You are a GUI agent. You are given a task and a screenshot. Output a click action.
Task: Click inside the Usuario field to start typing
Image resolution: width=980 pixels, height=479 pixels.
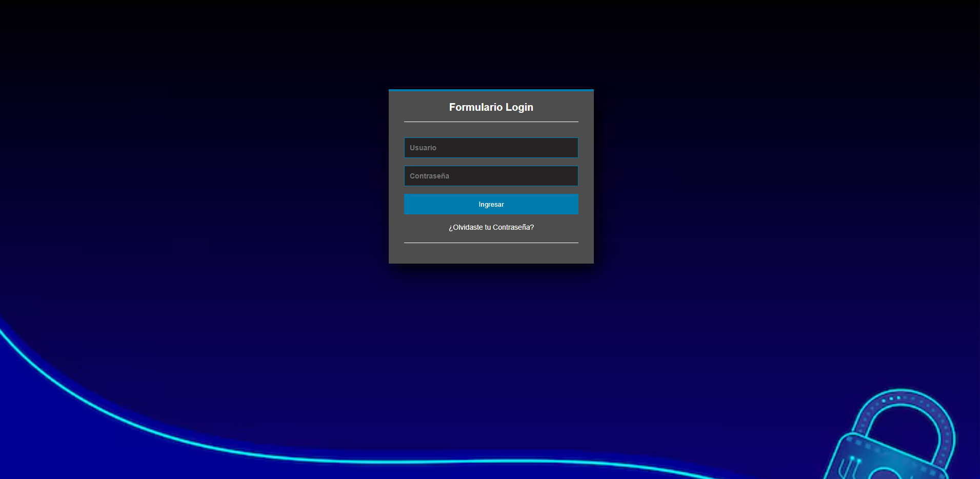coord(491,148)
